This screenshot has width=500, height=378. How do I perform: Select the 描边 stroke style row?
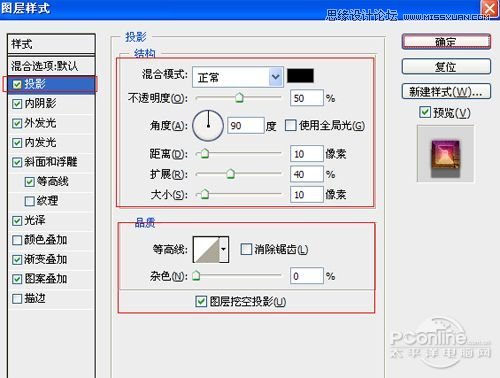point(51,298)
